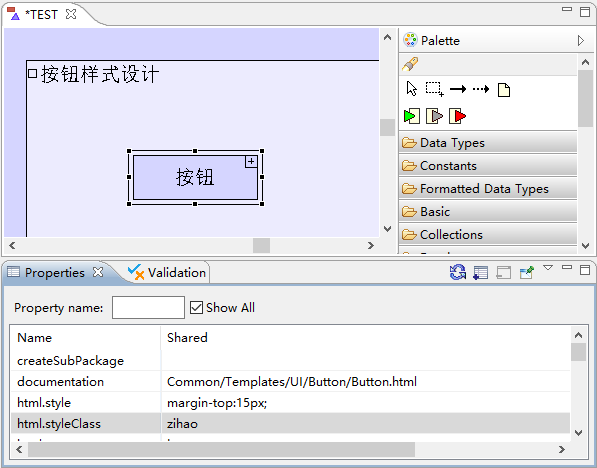Screen dimensions: 597x468
Task: Toggle the Show All checkbox
Action: (196, 307)
